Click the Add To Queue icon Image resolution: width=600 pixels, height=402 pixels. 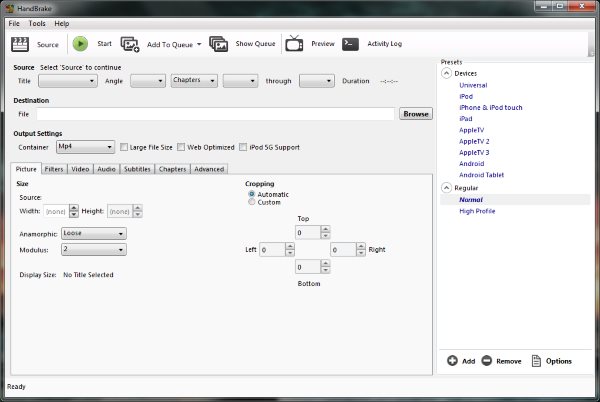click(x=130, y=44)
